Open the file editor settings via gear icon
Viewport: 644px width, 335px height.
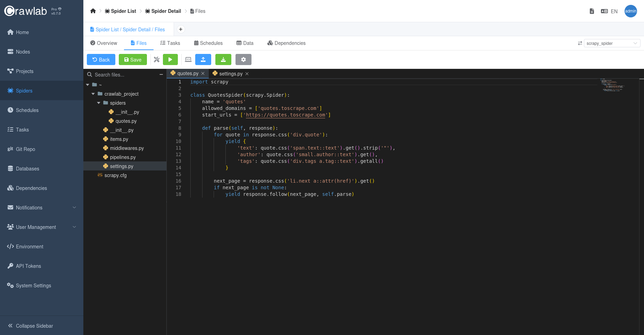tap(243, 59)
